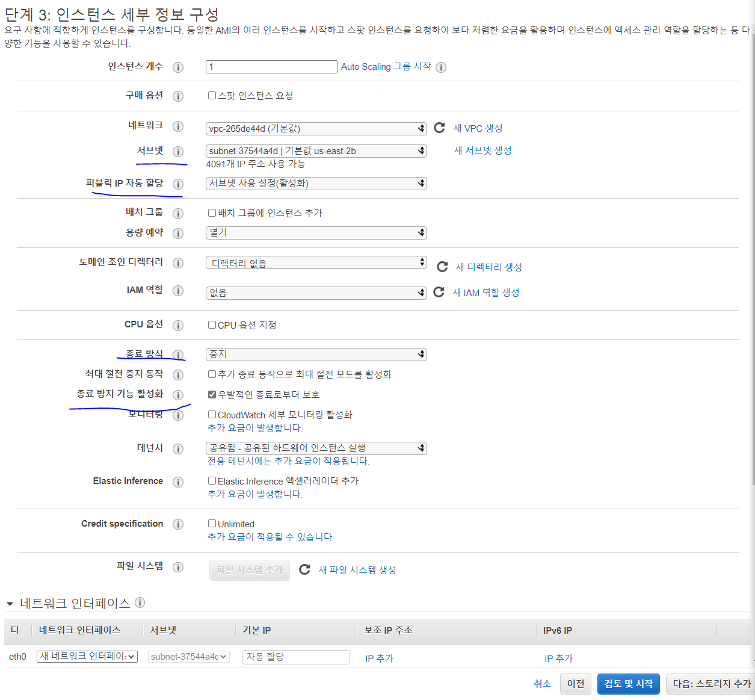Click info icon next to 배치 그룹
755x700 pixels.
(178, 214)
